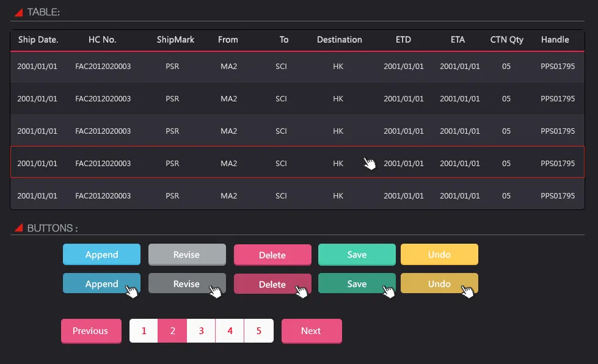Image resolution: width=598 pixels, height=364 pixels.
Task: Click the Destination column header
Action: coord(340,40)
